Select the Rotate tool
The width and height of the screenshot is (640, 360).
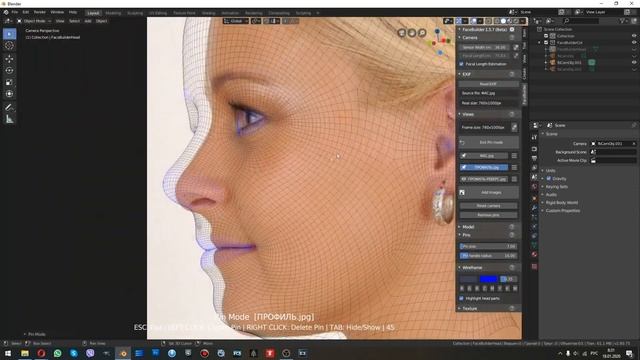click(x=9, y=70)
